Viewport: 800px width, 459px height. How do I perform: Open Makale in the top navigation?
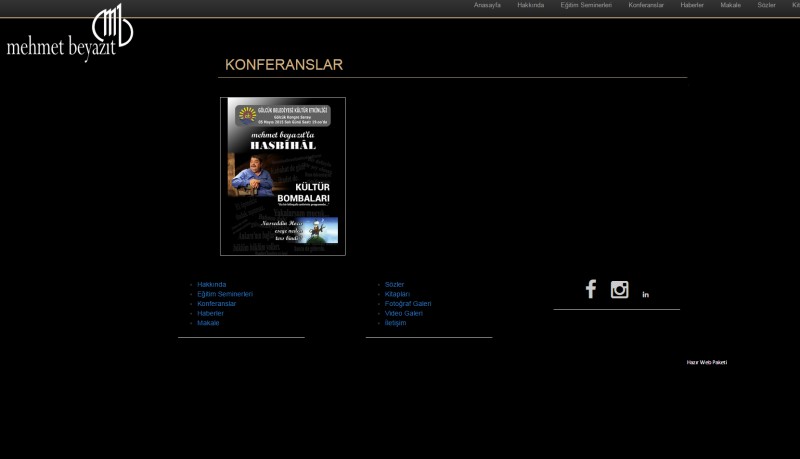(x=731, y=5)
